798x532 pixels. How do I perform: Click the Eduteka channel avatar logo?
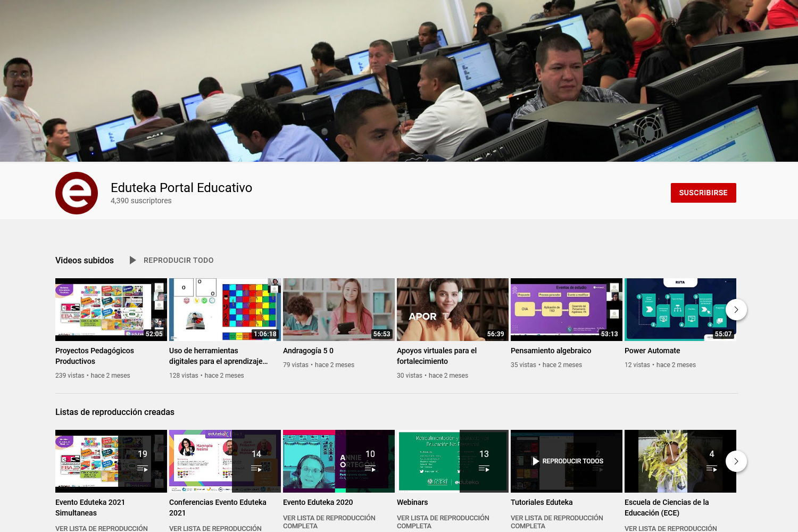coord(77,193)
